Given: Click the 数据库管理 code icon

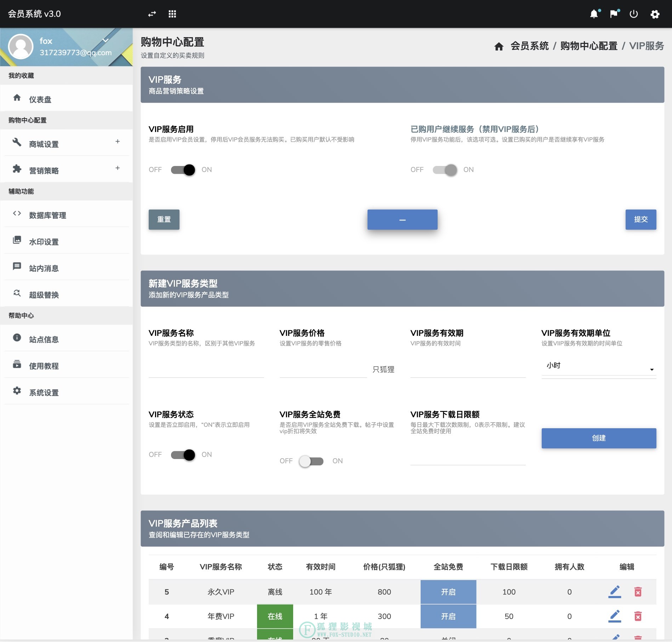Looking at the screenshot, I should 17,213.
